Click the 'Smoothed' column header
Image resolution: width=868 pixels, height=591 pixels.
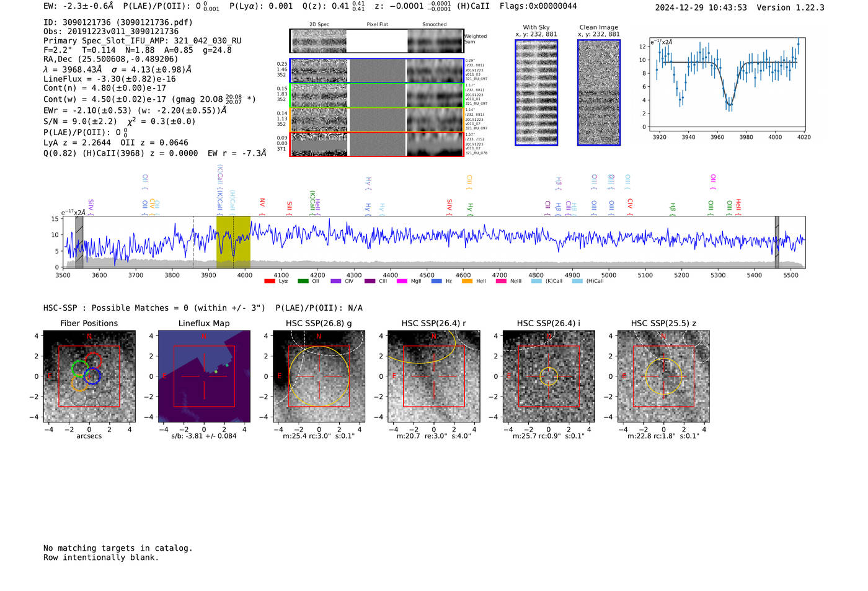coord(434,24)
